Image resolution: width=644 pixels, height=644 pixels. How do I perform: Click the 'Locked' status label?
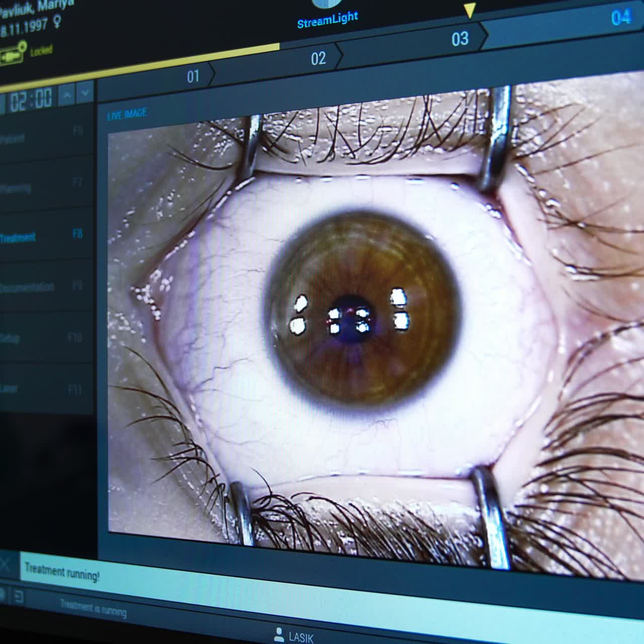41,50
